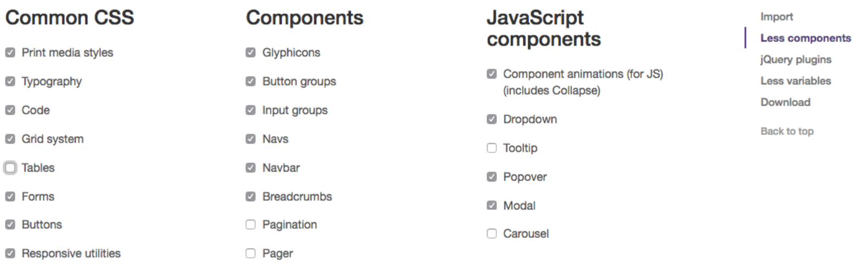Uncheck the Navbar component checkbox
Screen dimensions: 868x270
tap(250, 168)
